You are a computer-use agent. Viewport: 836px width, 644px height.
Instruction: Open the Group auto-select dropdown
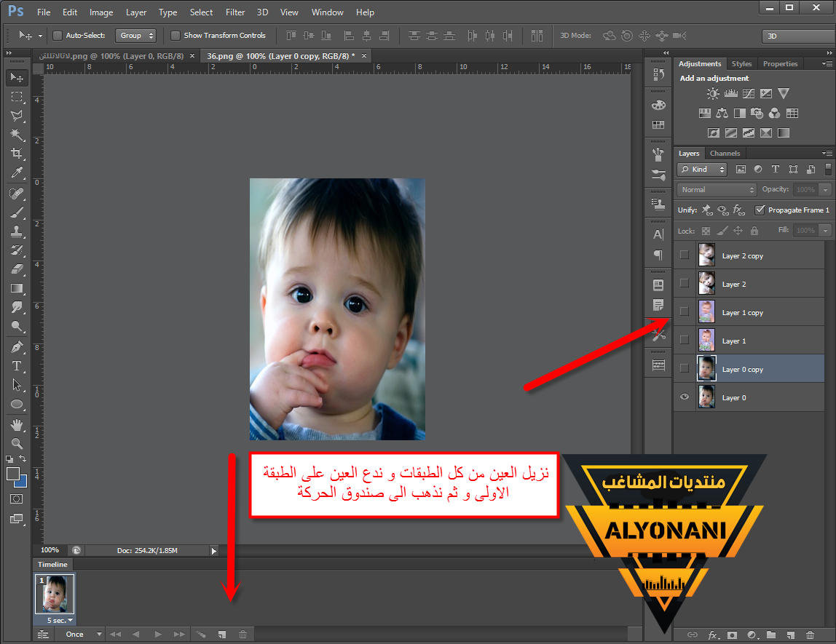136,36
